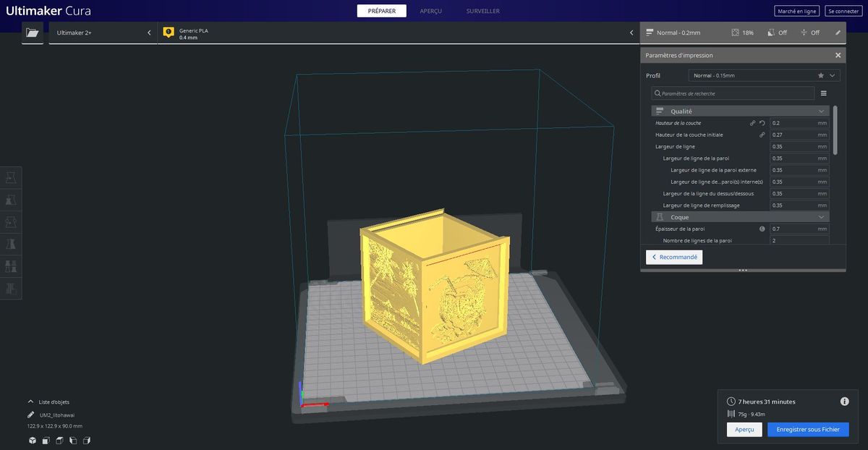Switch to the APERÇU tab
The image size is (868, 450).
click(430, 11)
